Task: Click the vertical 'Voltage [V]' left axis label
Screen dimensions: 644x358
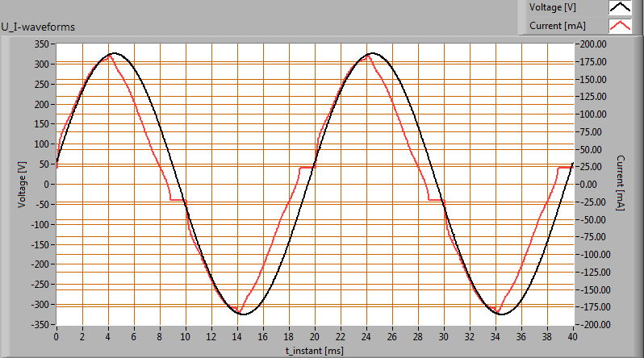Action: pos(22,185)
